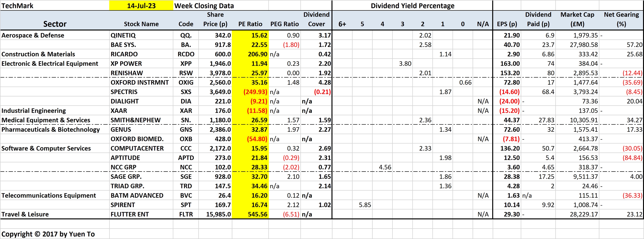Screen dimensions: 644x239
Task: Select the Copyright 2017 by Yuen To cell
Action: (x=48, y=234)
